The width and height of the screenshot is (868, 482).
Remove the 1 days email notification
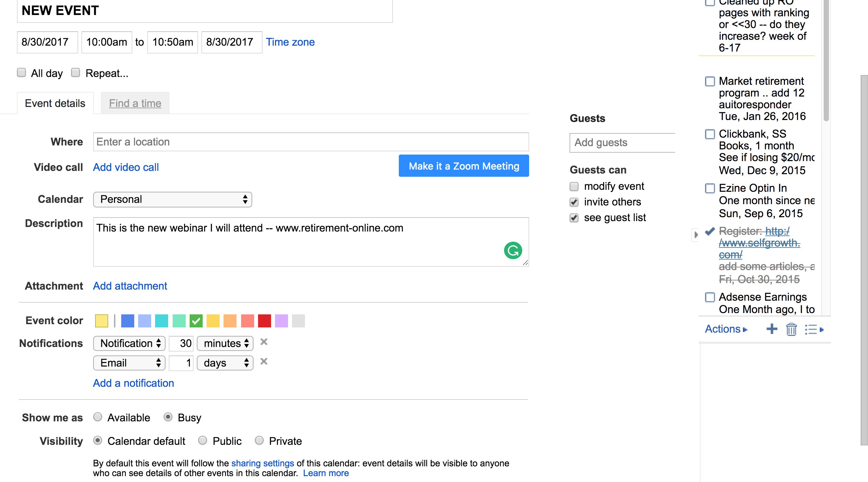(x=264, y=362)
